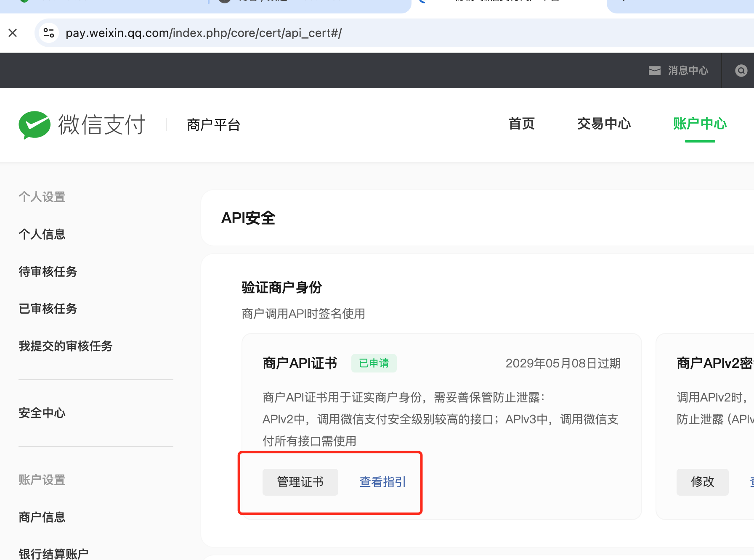The image size is (754, 560).
Task: Open the 查看指引 link
Action: click(382, 482)
